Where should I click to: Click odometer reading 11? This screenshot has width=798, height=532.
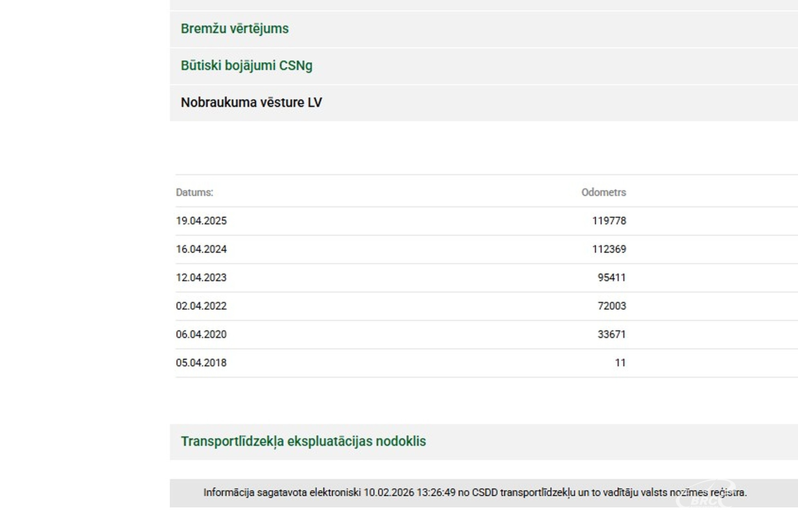coord(620,363)
